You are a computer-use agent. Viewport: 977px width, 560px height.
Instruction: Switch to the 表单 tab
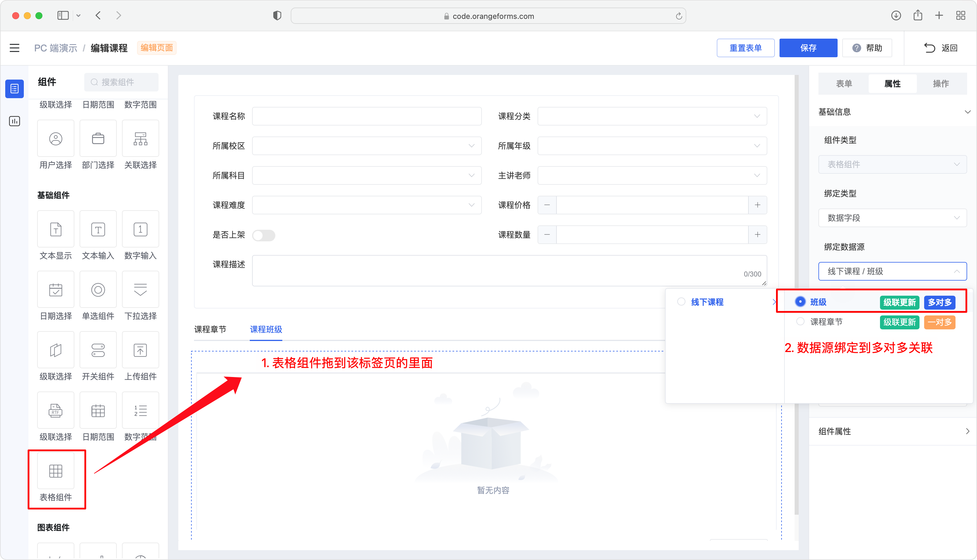click(x=844, y=83)
